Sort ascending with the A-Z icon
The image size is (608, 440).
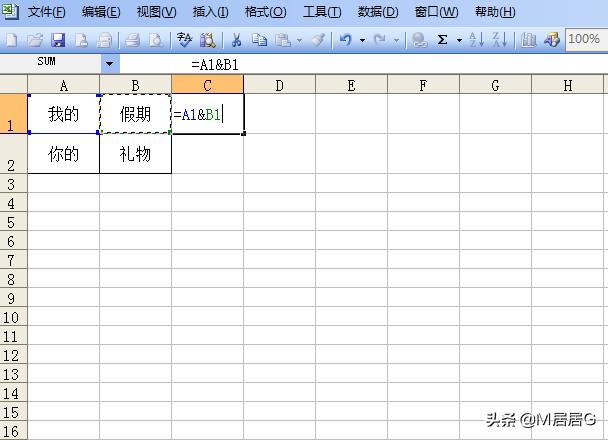pos(477,40)
